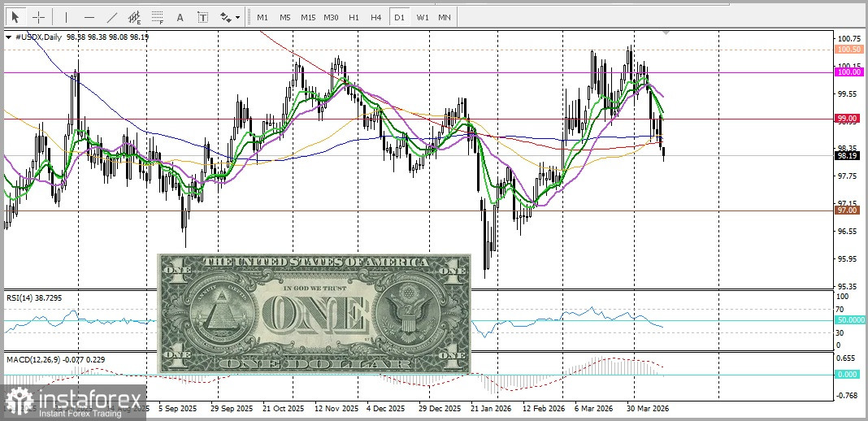The height and width of the screenshot is (421, 868).
Task: Select the H4 timeframe button
Action: point(375,17)
